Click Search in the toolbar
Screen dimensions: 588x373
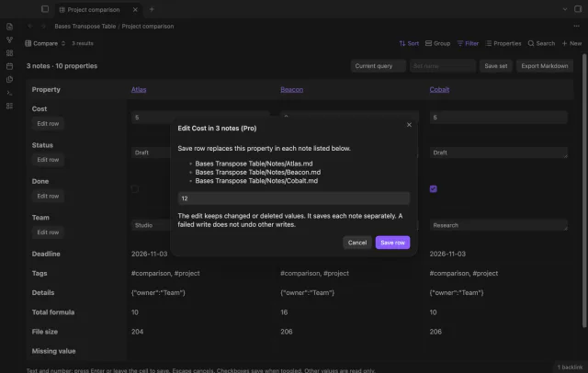541,43
